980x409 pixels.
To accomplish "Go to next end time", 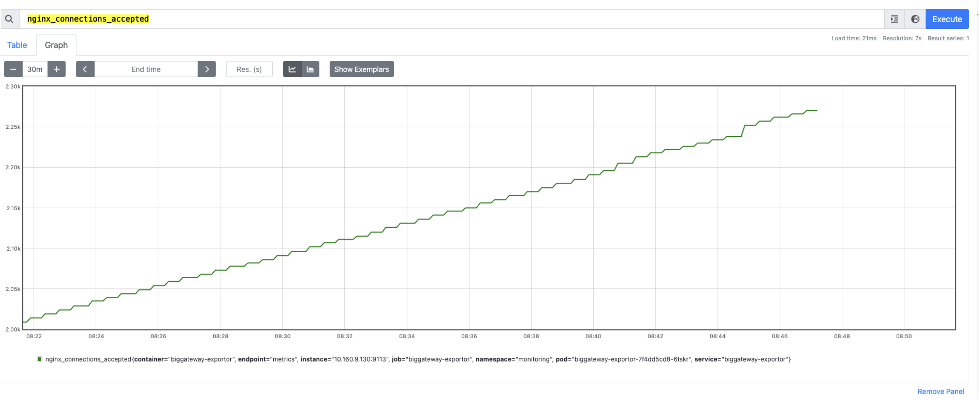I will (x=207, y=69).
